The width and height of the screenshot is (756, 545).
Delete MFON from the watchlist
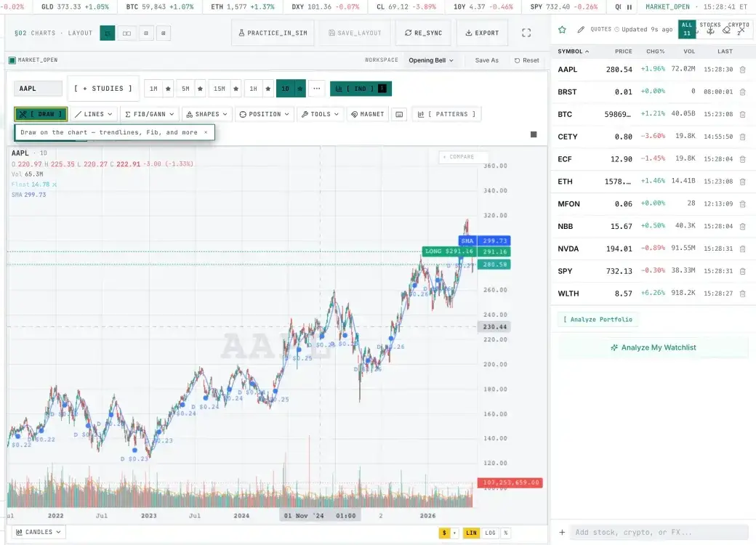(742, 204)
